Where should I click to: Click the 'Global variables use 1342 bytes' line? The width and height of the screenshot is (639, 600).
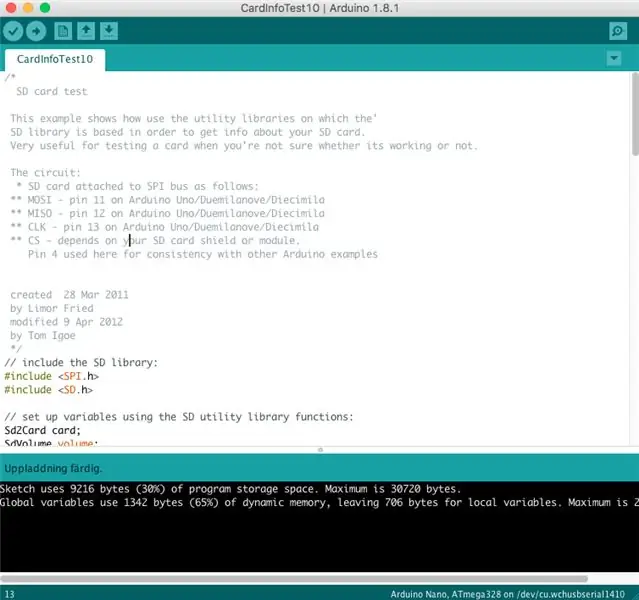[x=320, y=502]
